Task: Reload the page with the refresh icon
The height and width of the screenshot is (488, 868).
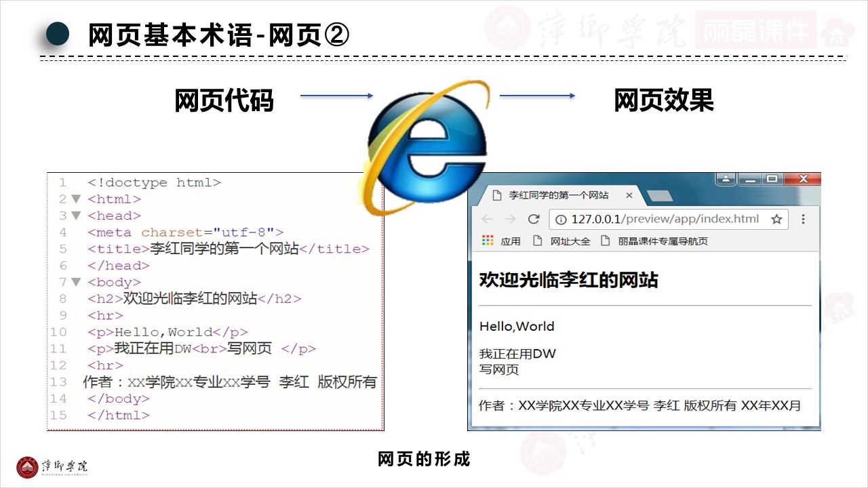Action: tap(534, 219)
